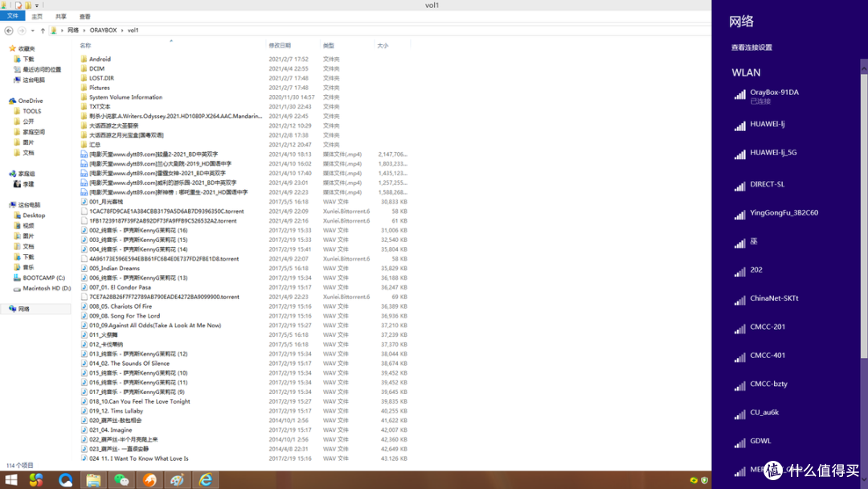
Task: Click GDWL signal icon
Action: (x=740, y=443)
